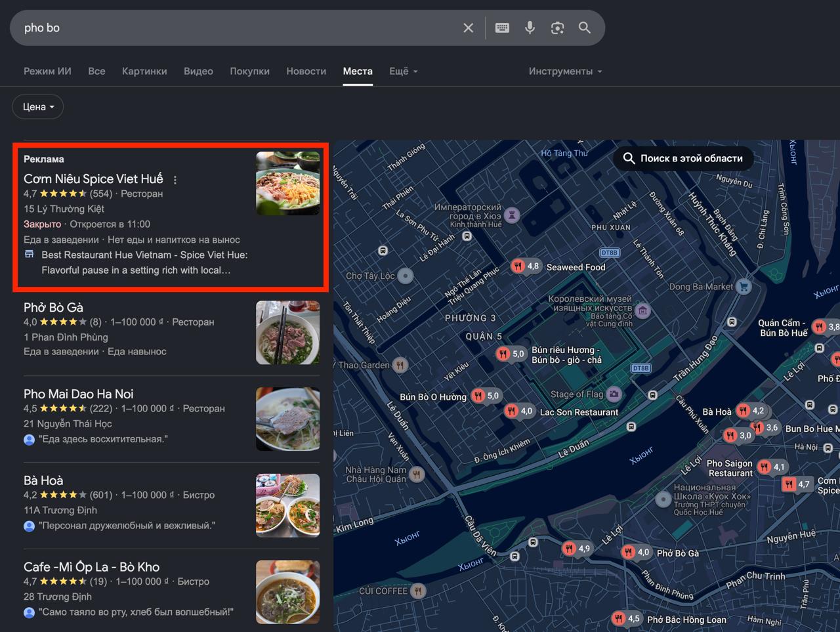Click address 15 Lý Thường Kiệt
Viewport: 840px width, 632px height.
point(64,209)
